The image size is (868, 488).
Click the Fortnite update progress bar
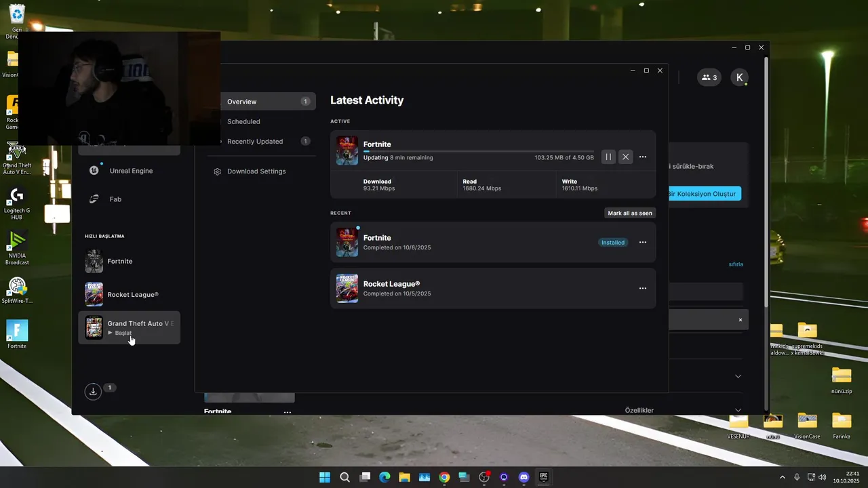coord(478,151)
